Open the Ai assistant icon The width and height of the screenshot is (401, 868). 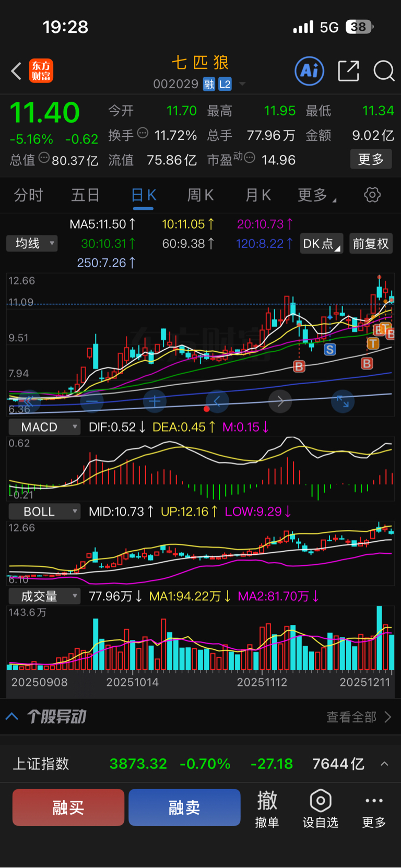310,70
